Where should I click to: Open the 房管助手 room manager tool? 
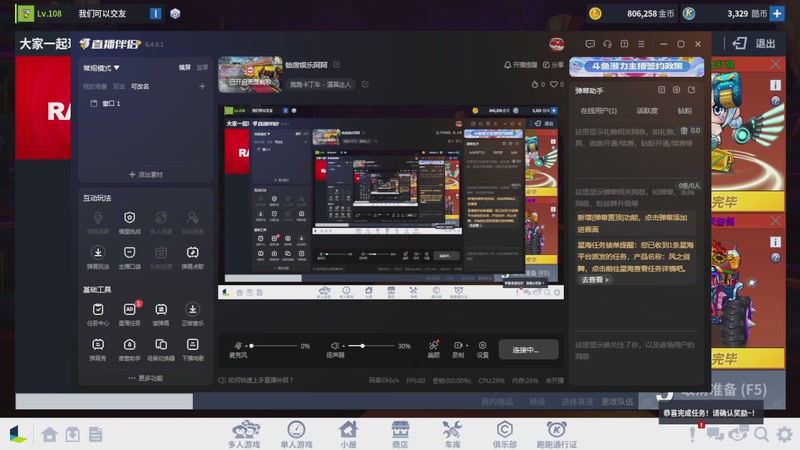[x=130, y=349]
